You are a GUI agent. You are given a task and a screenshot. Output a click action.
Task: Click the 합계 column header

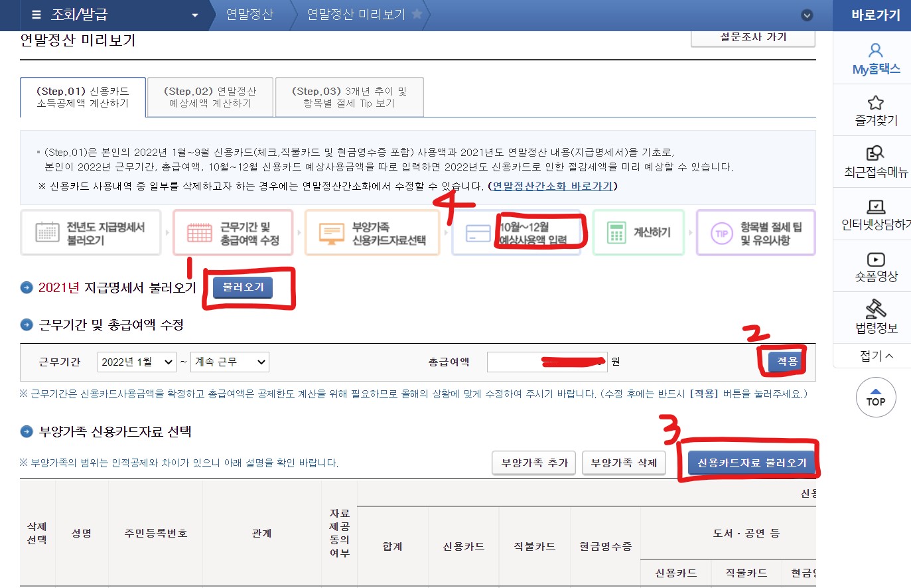tap(393, 546)
